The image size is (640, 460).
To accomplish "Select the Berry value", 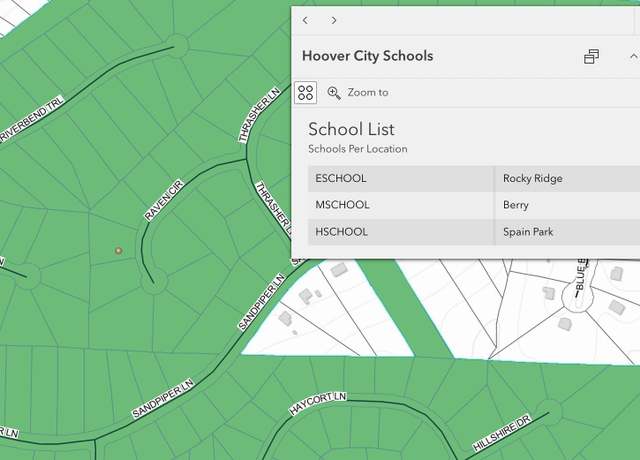I will [516, 205].
